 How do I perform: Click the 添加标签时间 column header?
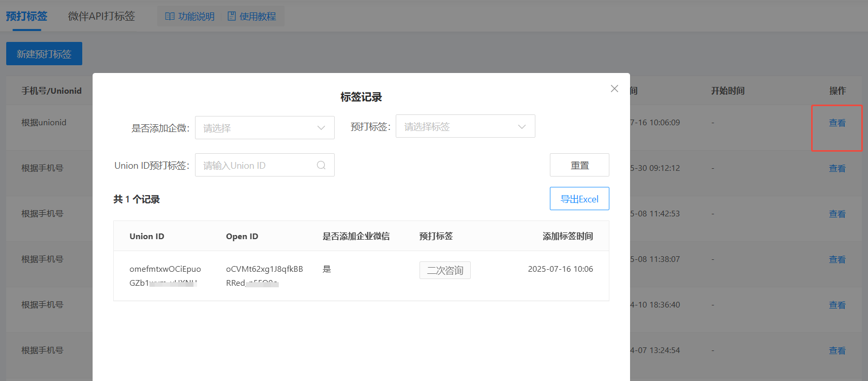click(x=567, y=236)
